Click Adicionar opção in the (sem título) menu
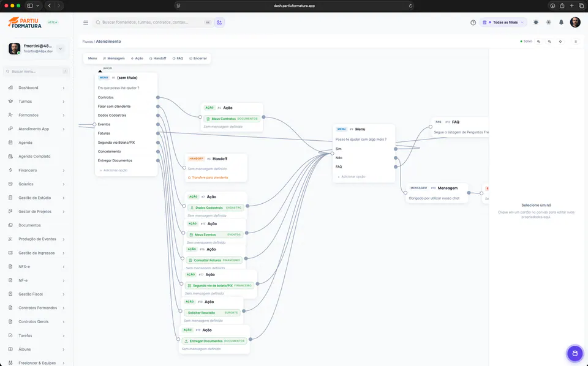Viewport: 588px width, 366px height. [x=114, y=170]
